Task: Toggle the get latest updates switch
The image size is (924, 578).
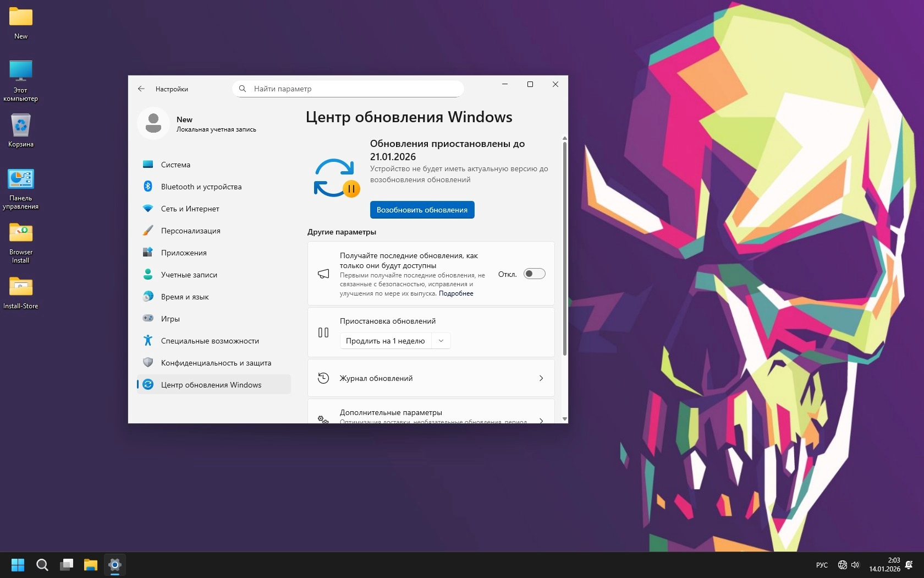Action: coord(534,274)
